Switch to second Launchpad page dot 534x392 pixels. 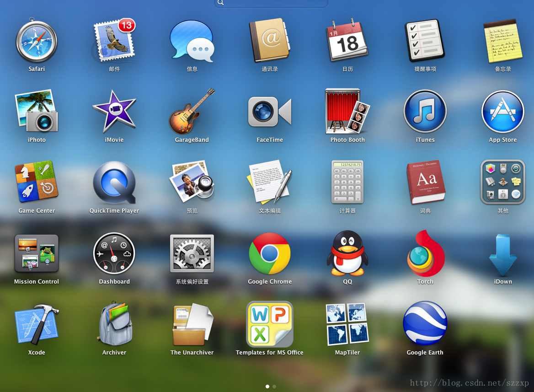(x=274, y=387)
